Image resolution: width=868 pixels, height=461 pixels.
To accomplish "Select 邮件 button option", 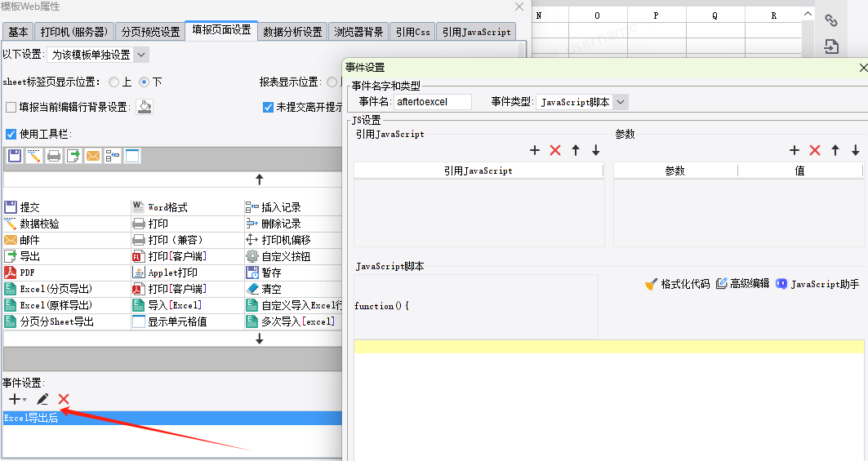I will pyautogui.click(x=22, y=240).
